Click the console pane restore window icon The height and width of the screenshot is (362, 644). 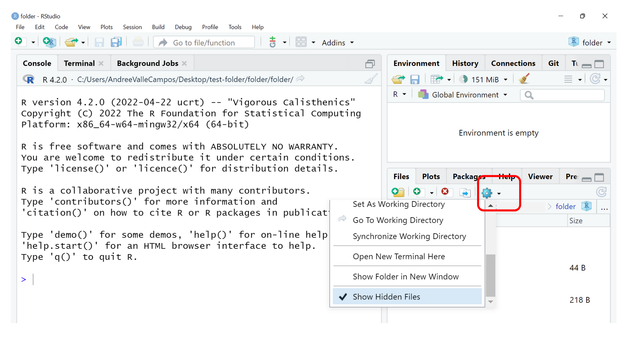tap(370, 64)
